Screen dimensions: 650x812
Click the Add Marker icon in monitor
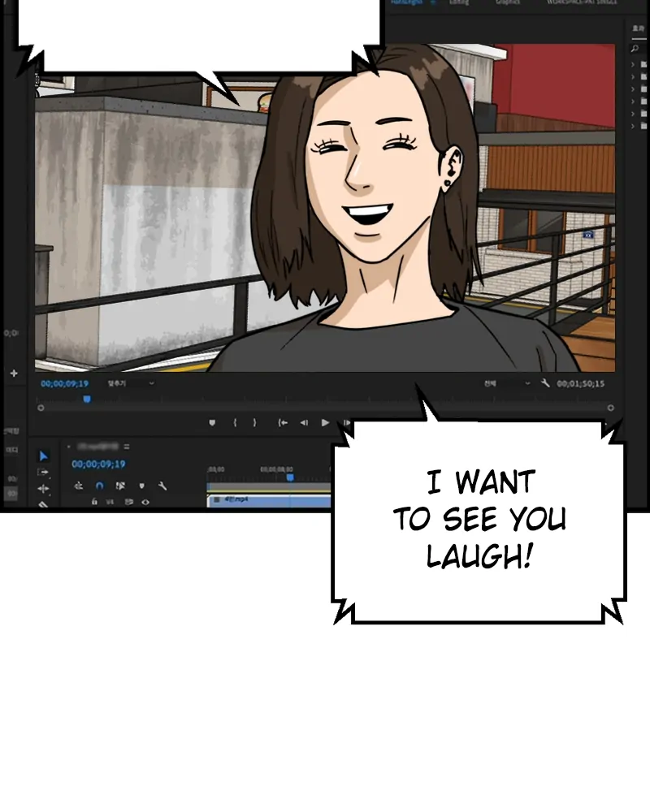point(212,422)
